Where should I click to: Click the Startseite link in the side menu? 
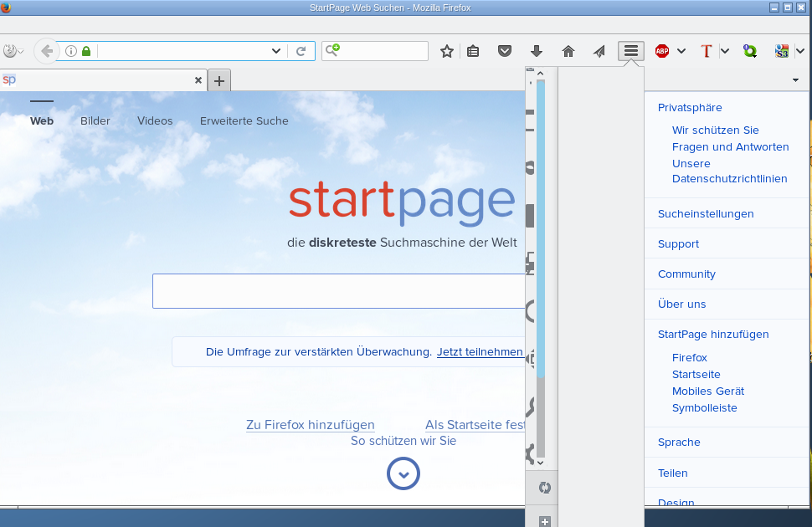[696, 374]
